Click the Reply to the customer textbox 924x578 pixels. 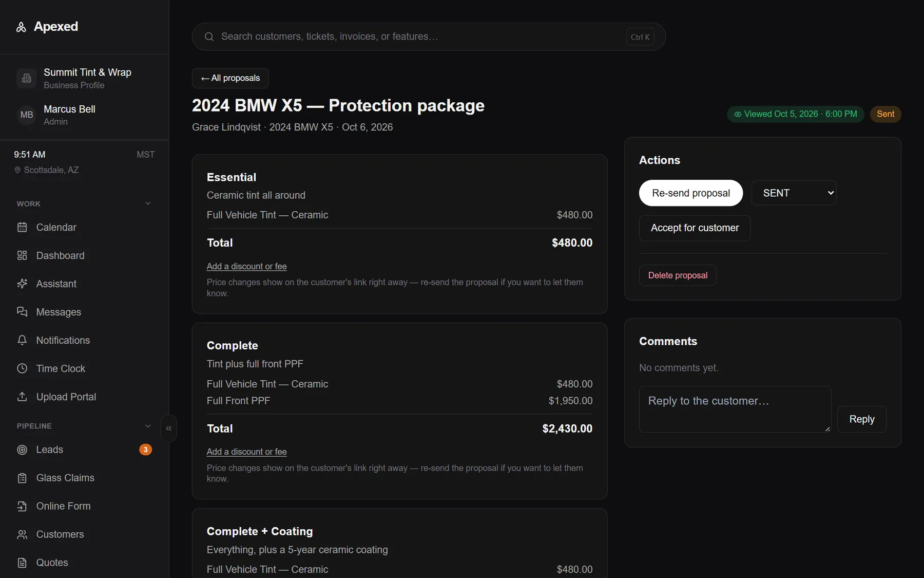(x=735, y=409)
